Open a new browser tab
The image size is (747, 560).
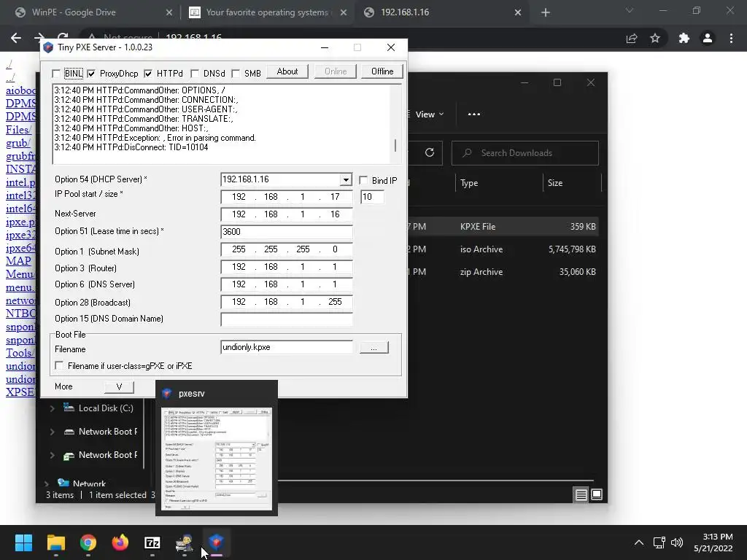click(546, 12)
